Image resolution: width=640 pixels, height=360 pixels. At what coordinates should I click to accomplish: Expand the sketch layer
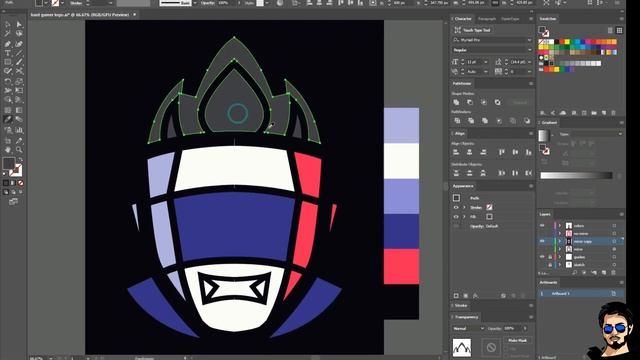tap(560, 264)
